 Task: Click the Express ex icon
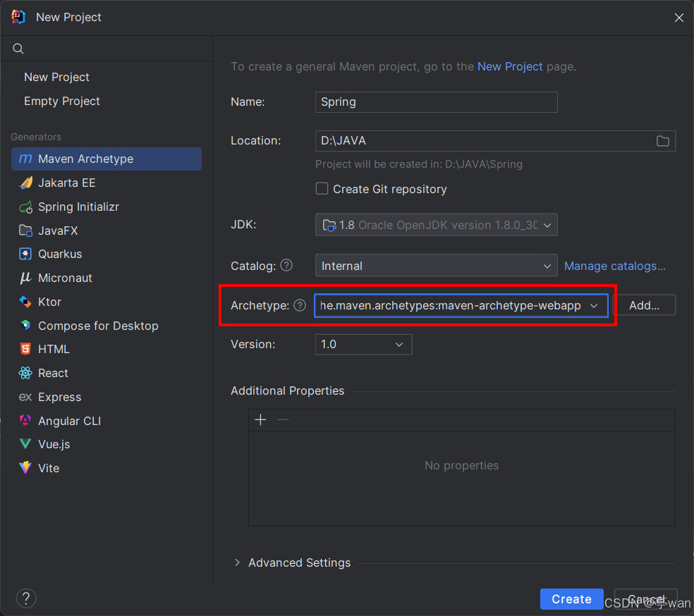pyautogui.click(x=25, y=397)
